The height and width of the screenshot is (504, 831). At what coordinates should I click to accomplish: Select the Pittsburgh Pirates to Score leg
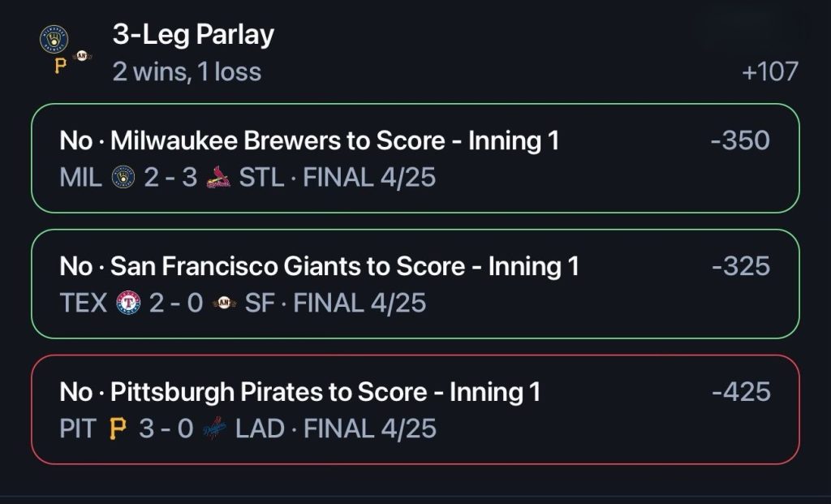pos(415,410)
